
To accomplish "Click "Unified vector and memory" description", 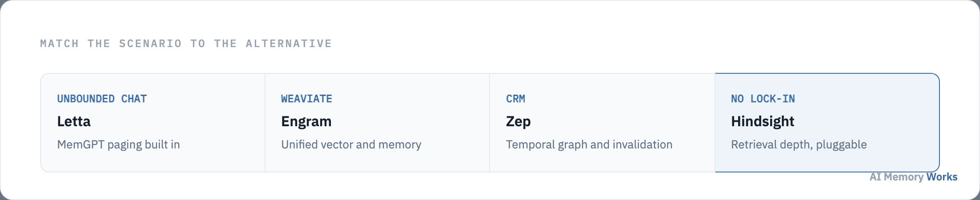I will (351, 144).
